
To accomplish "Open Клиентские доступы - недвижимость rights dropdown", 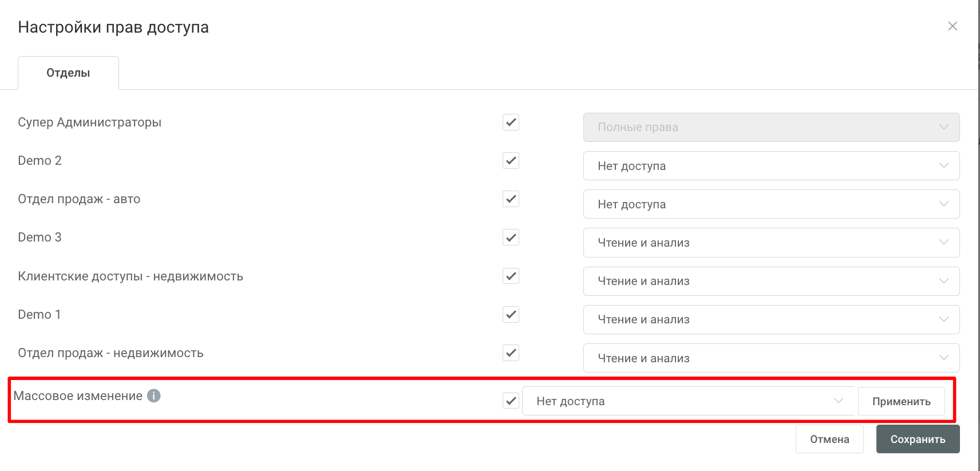I will [x=771, y=281].
